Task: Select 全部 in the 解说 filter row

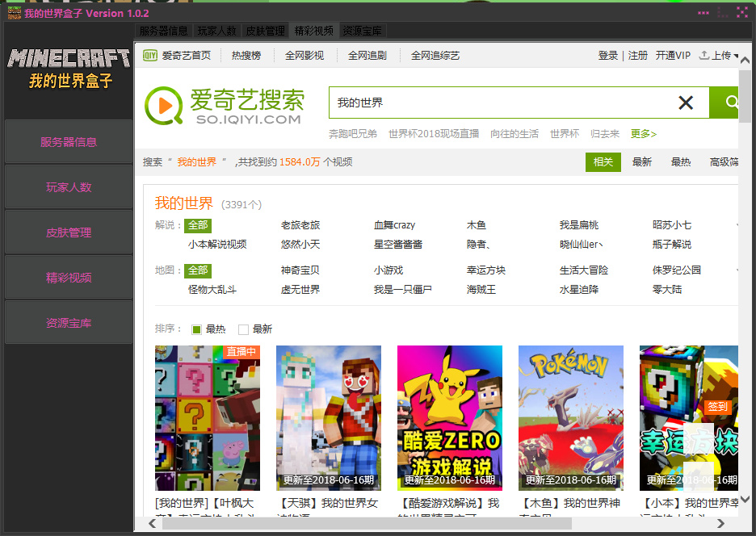Action: (198, 225)
